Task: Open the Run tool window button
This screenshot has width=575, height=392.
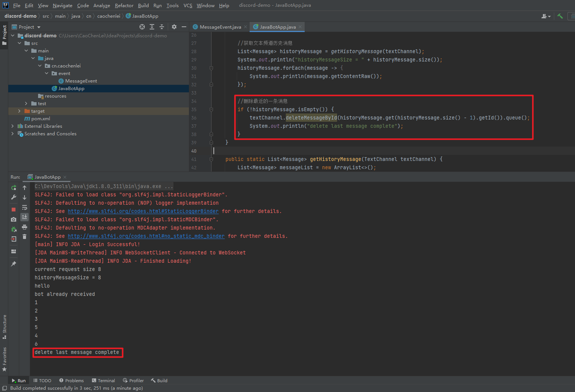Action: [x=18, y=381]
